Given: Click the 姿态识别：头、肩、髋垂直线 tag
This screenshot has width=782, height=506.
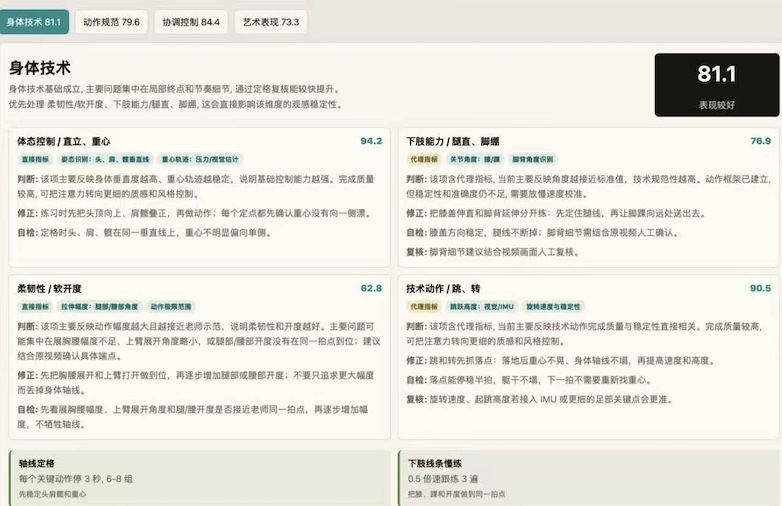Looking at the screenshot, I should [105, 160].
